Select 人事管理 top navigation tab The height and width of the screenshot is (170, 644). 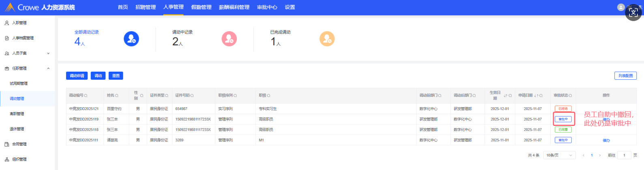(174, 7)
